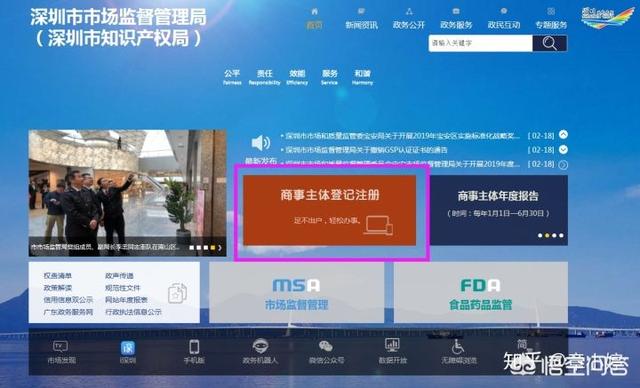Viewport: 640px width, 388px height.
Task: Click the magnifier search button
Action: 550,43
